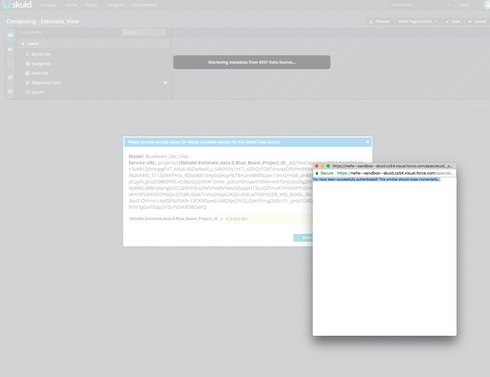Collapse the Layout section chevron
490x377 pixels.
click(x=164, y=44)
